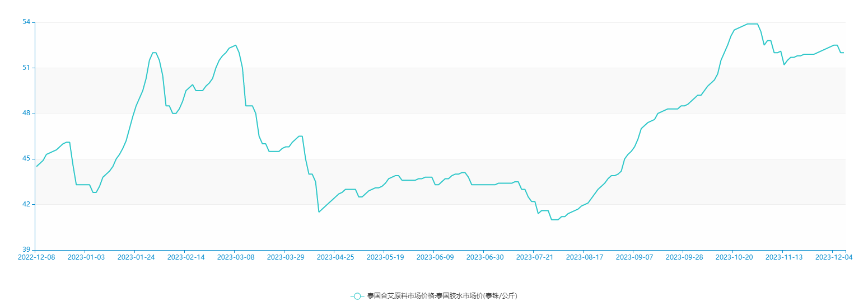
Task: Select the 2023-03-08 date tick label
Action: click(236, 257)
